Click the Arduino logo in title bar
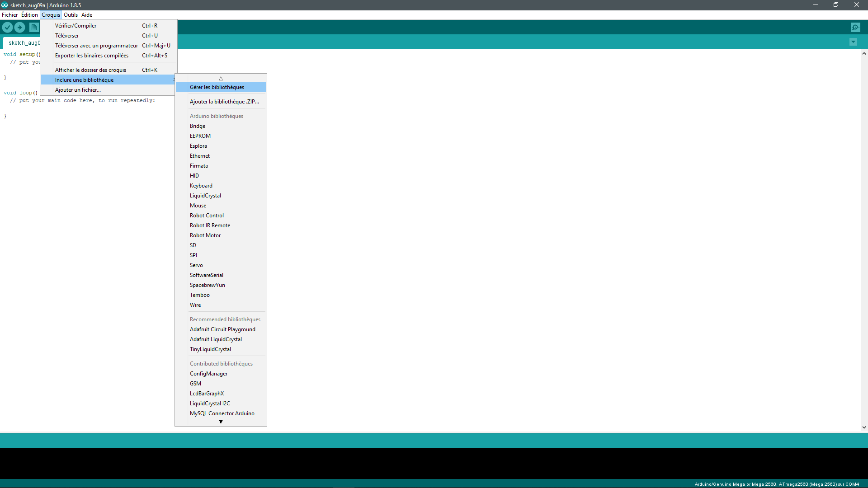This screenshot has height=488, width=868. point(5,5)
